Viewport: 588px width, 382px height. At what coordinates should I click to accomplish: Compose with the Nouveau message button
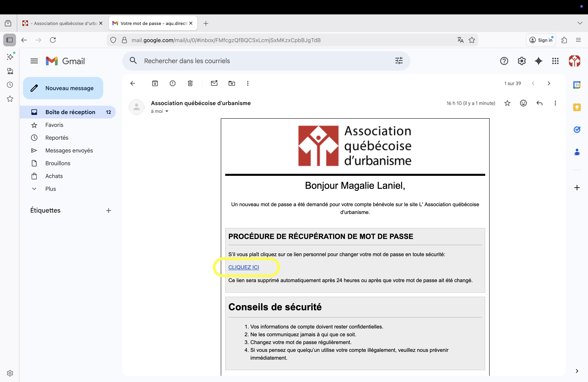tap(63, 88)
